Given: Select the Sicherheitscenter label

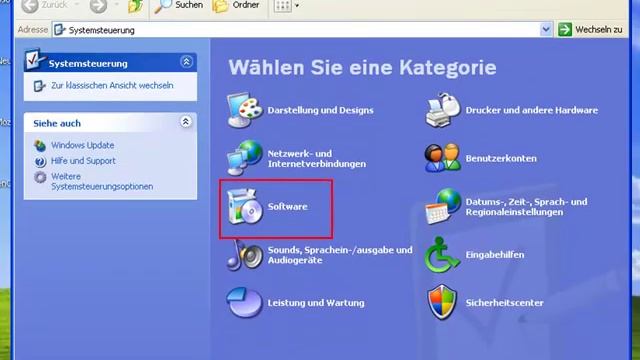Looking at the screenshot, I should [x=504, y=303].
